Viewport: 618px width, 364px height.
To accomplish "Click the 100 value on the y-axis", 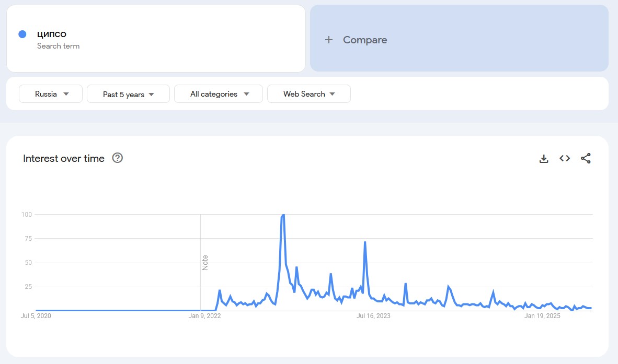I will tap(27, 215).
